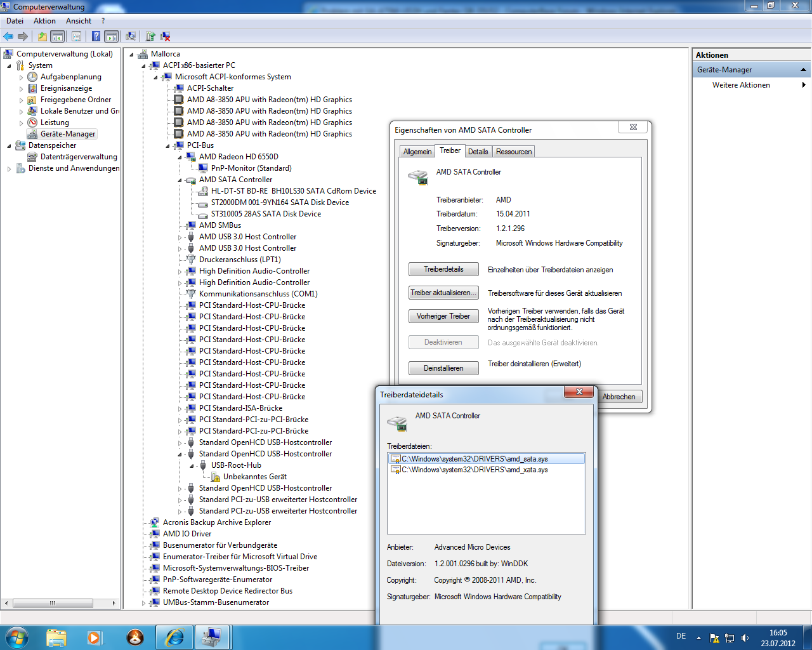Image resolution: width=812 pixels, height=650 pixels.
Task: Collapse the AMD SATA Controller node
Action: pos(180,180)
